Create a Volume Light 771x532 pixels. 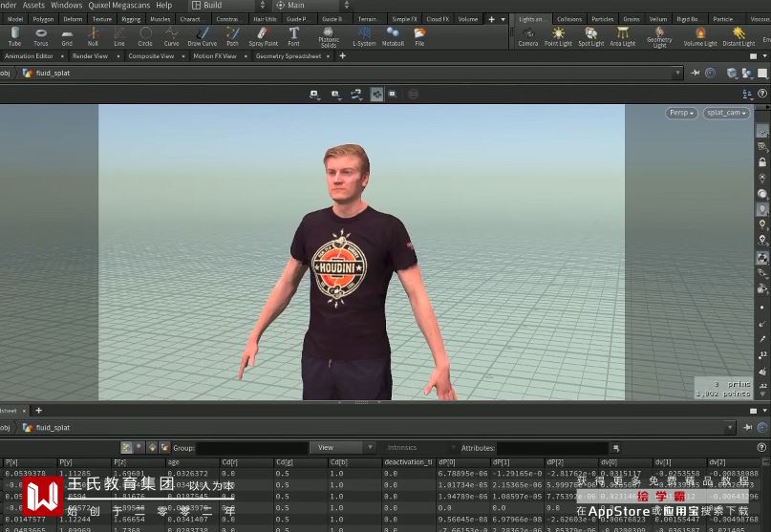pos(700,37)
